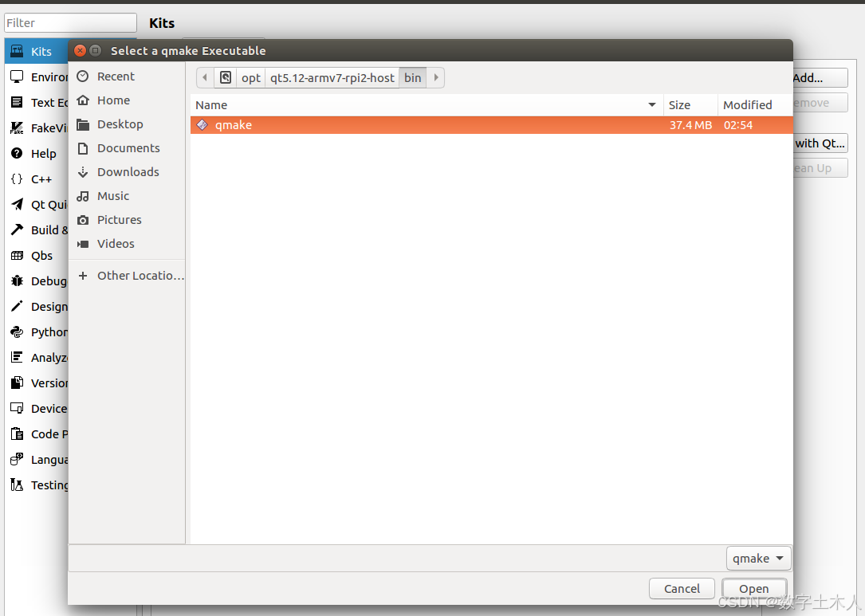Click the Home house icon
865x616 pixels.
tap(83, 100)
